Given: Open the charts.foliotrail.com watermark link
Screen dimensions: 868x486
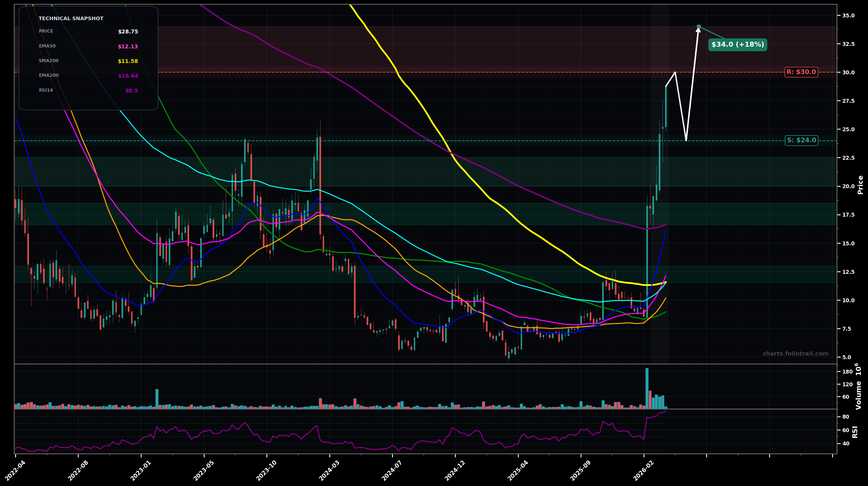Looking at the screenshot, I should [796, 354].
